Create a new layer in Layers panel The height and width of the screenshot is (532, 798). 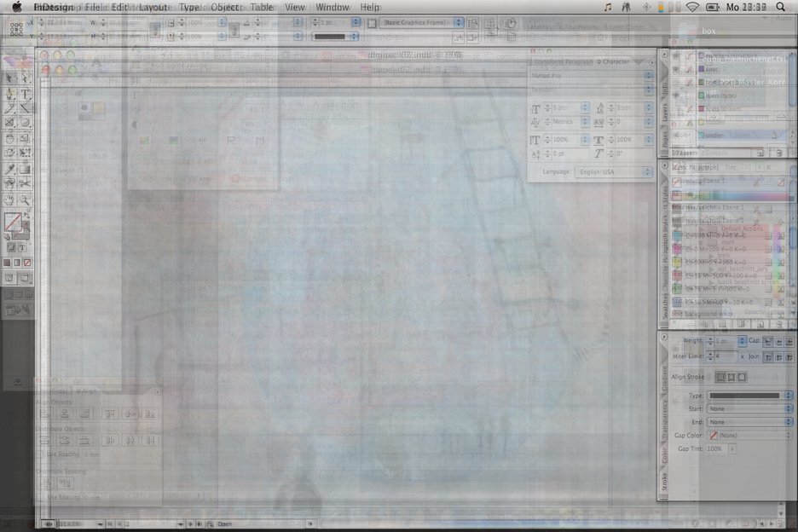click(x=760, y=153)
